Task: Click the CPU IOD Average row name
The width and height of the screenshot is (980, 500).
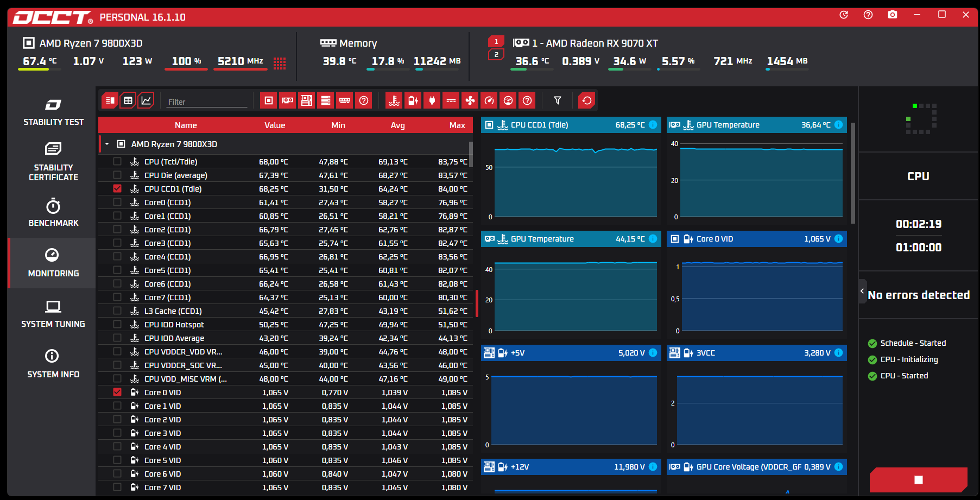Action: tap(174, 338)
